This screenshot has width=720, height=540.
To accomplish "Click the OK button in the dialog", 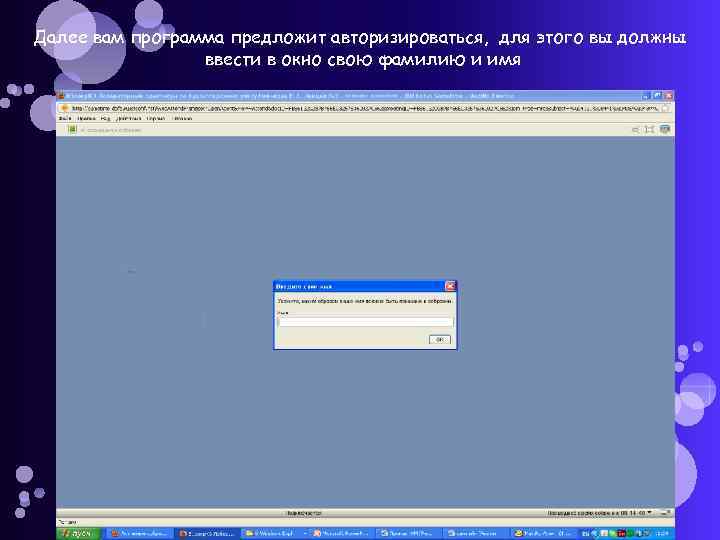I will click(x=439, y=339).
